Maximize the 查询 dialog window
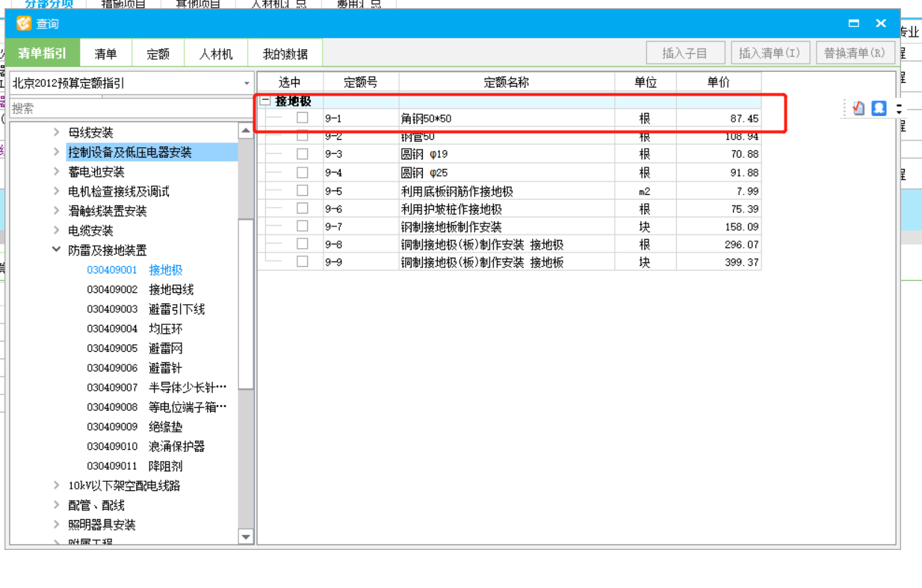 point(854,23)
